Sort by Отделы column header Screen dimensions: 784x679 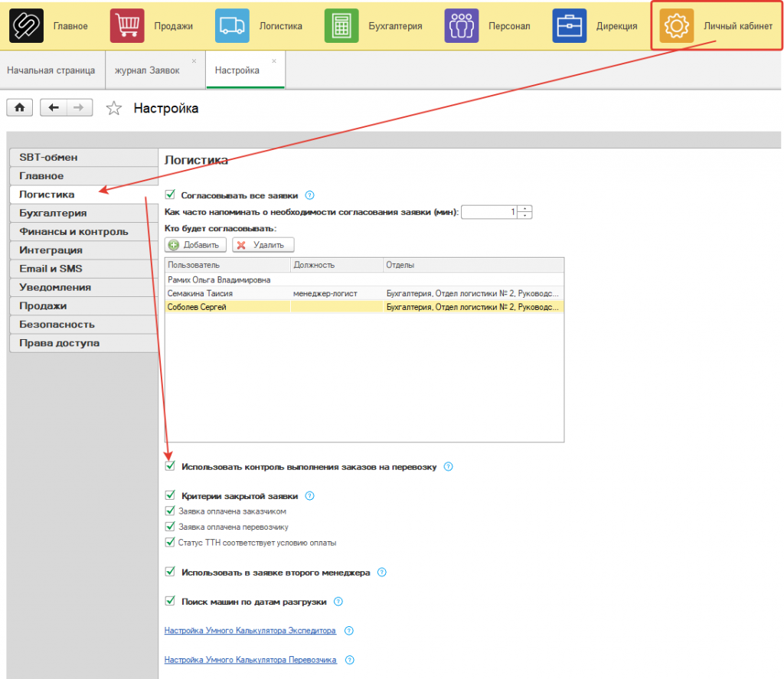click(473, 265)
